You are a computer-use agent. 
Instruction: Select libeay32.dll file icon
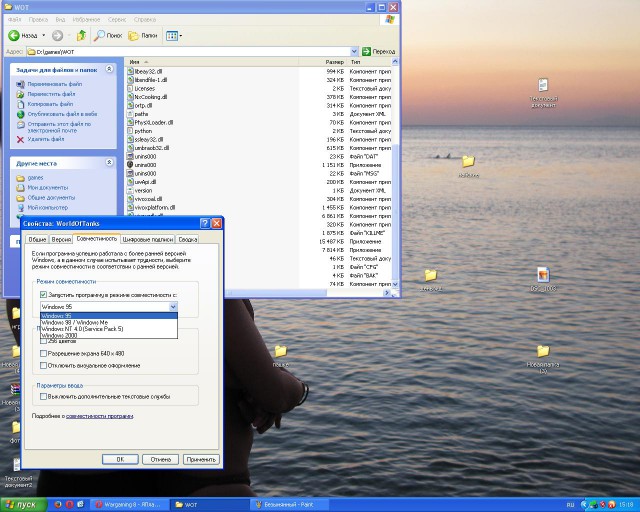pyautogui.click(x=130, y=71)
